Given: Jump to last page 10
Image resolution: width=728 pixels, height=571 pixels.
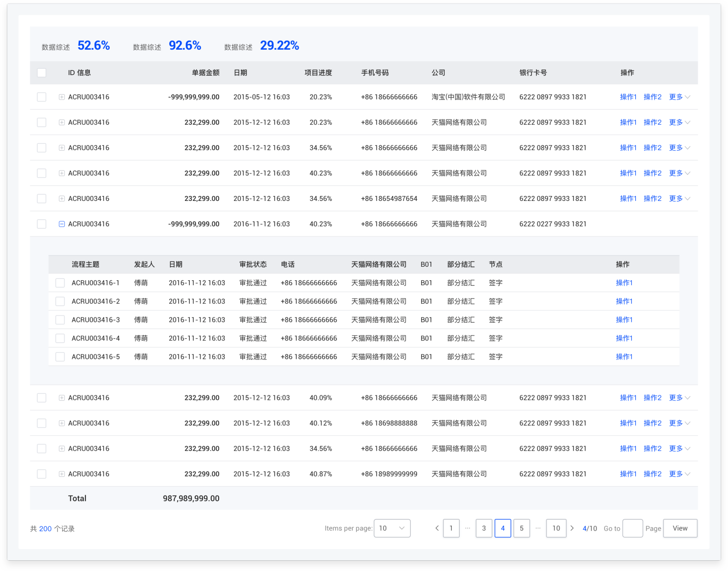Looking at the screenshot, I should [556, 528].
